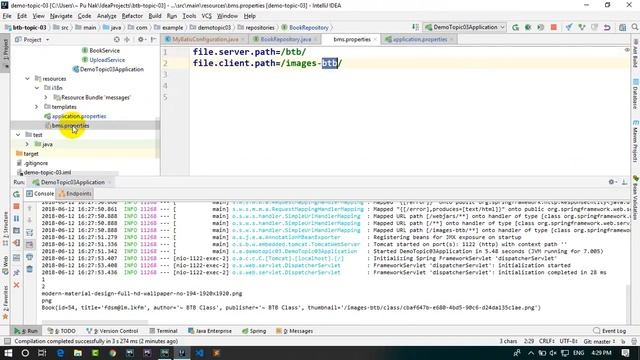Rerun the application from the main toolbar
This screenshot has height=360, width=640.
(516, 27)
